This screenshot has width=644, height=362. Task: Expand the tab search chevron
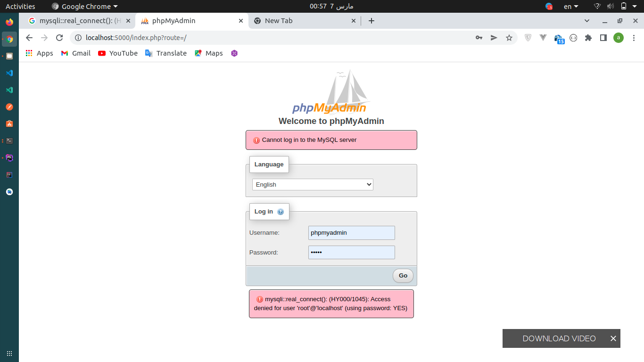[587, 21]
